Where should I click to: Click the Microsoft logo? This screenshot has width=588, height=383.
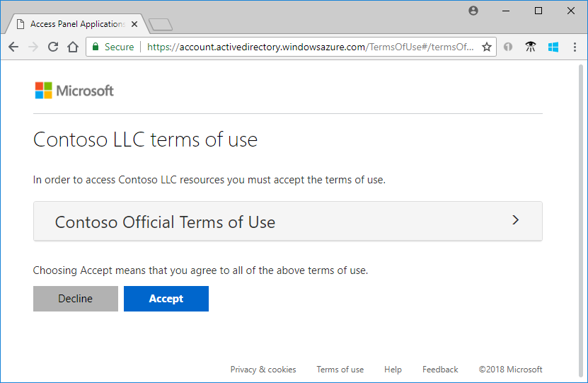pyautogui.click(x=74, y=91)
